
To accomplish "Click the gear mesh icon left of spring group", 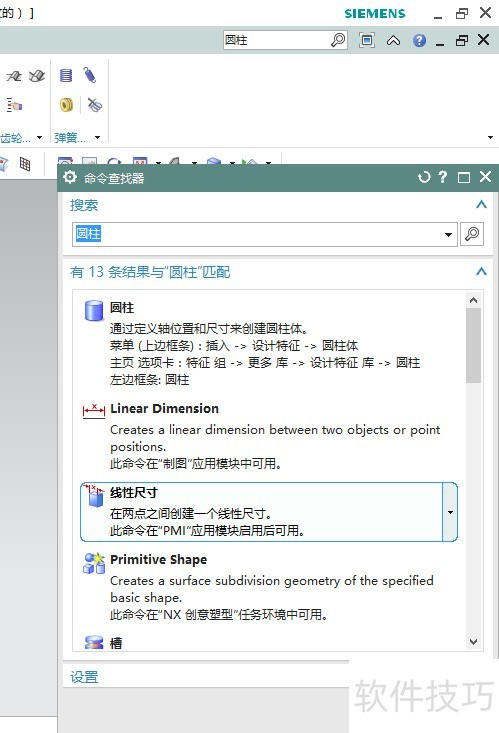I will click(x=37, y=75).
